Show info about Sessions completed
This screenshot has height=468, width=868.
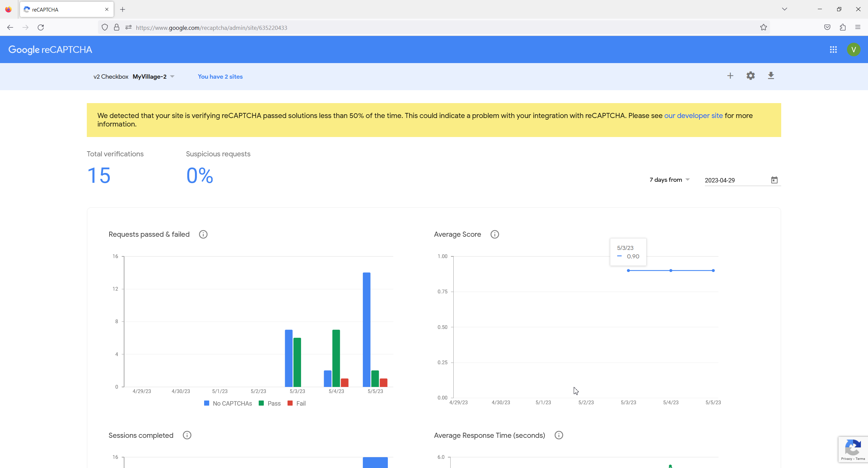pos(187,435)
